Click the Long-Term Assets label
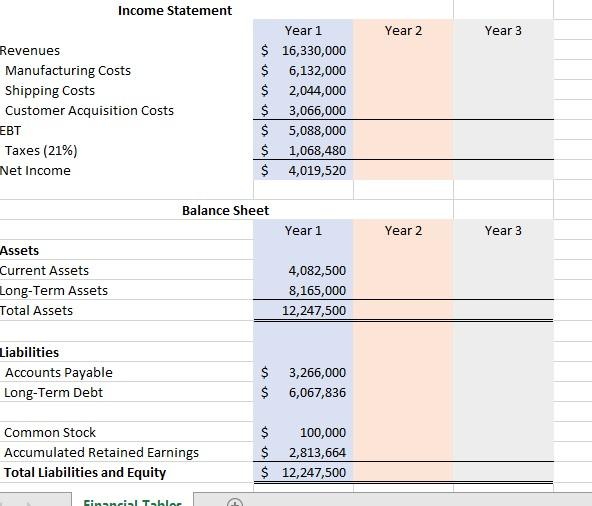Screen dimensions: 592x506 pyautogui.click(x=54, y=291)
